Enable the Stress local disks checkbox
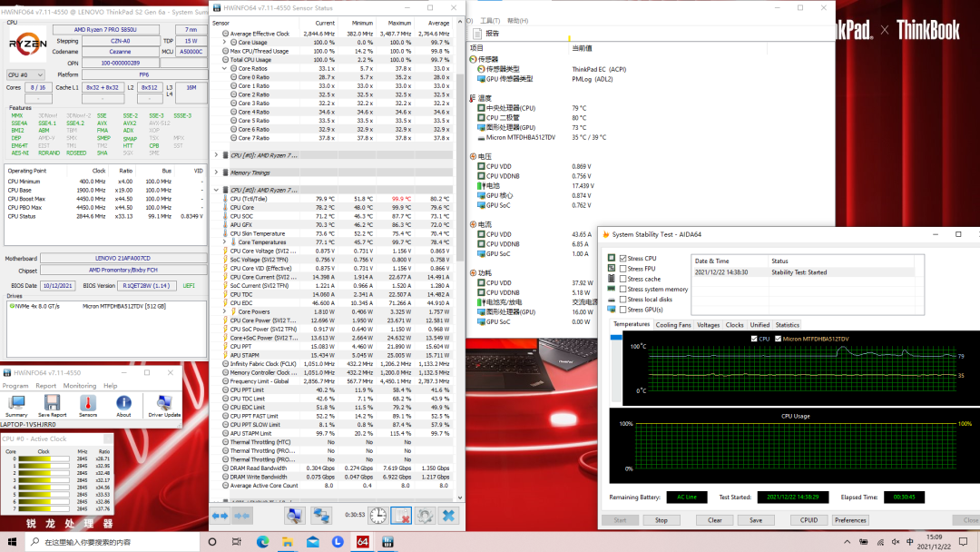The height and width of the screenshot is (552, 980). (x=623, y=300)
